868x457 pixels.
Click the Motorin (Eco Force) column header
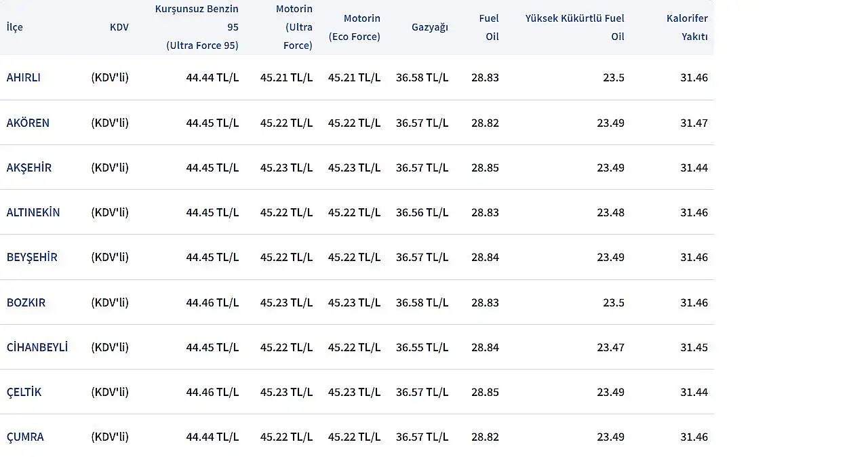[x=355, y=27]
